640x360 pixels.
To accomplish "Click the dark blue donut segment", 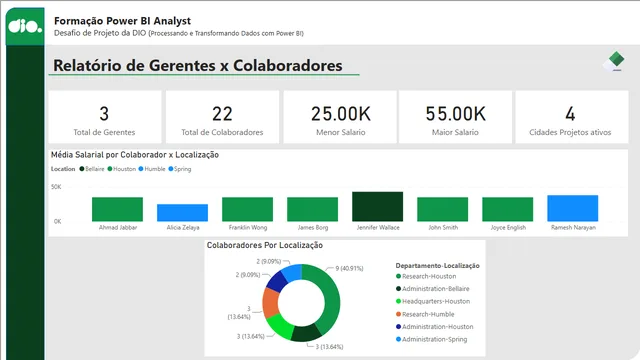I will (277, 282).
